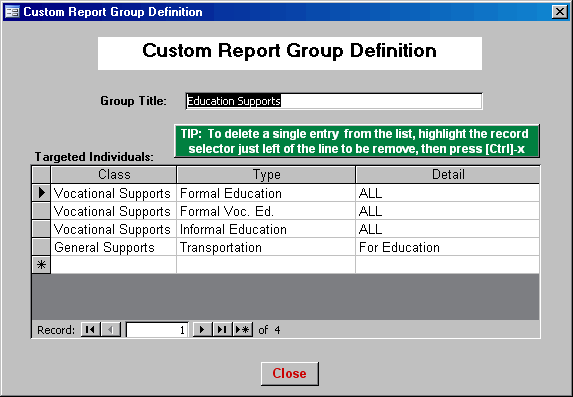Screen dimensions: 573x397
Task: Click the Informal Education type cell
Action: 266,229
